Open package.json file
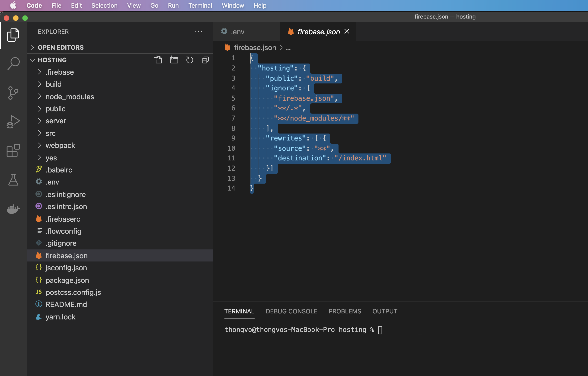 [x=120, y=280]
